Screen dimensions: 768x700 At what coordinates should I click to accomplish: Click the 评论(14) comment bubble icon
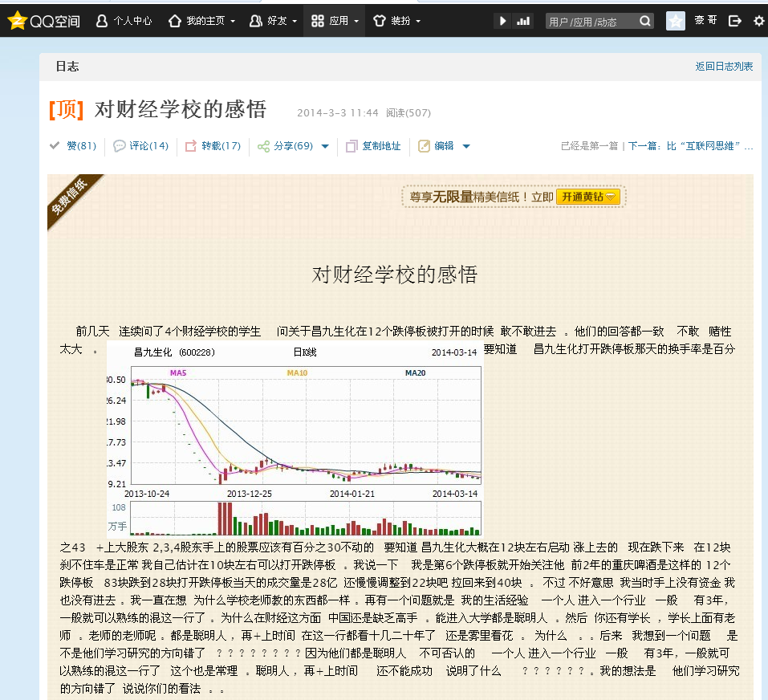[x=118, y=146]
